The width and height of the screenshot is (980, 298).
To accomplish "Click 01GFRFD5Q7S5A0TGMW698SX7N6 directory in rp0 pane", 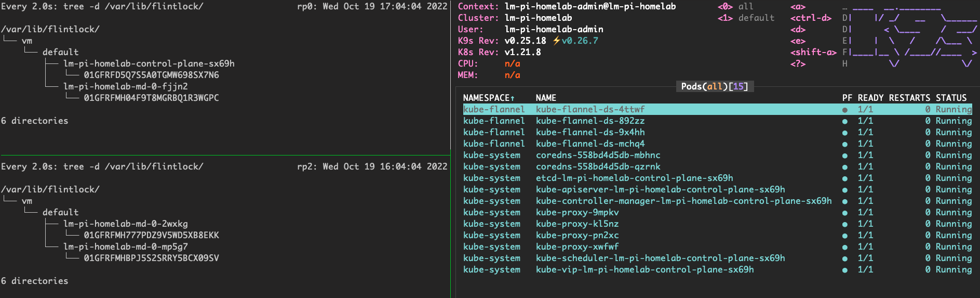I will click(x=152, y=75).
